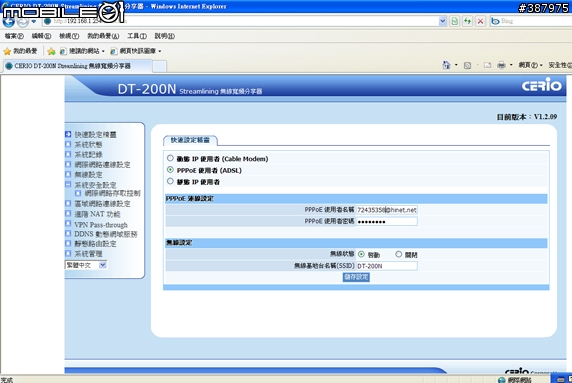Image resolution: width=572 pixels, height=383 pixels.
Task: Click the PPPoE 使用者密碼 password field
Action: (387, 221)
